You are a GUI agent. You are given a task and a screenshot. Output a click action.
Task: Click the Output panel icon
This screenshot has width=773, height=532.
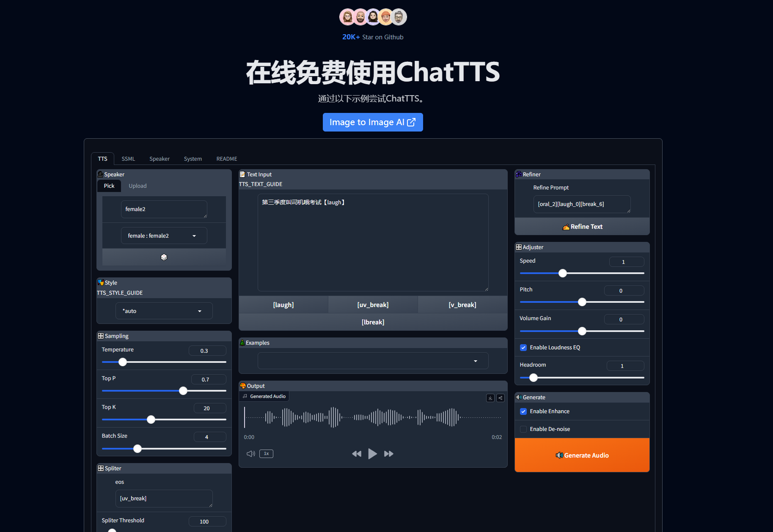click(x=243, y=386)
